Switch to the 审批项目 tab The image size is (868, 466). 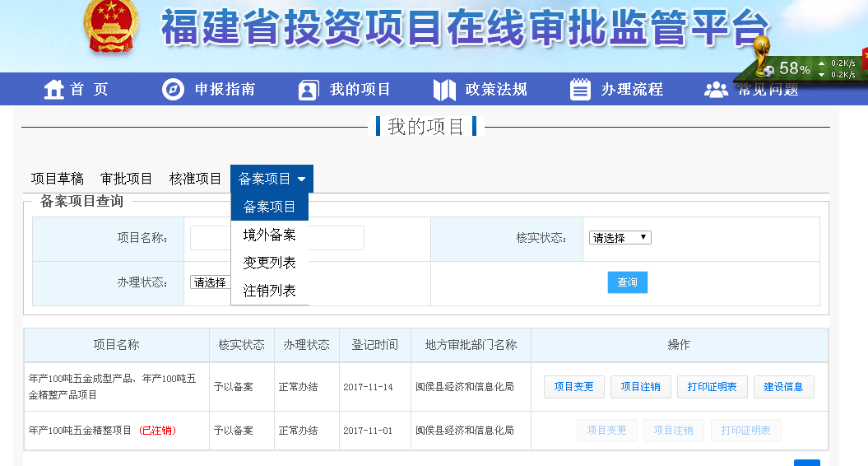[x=126, y=179]
